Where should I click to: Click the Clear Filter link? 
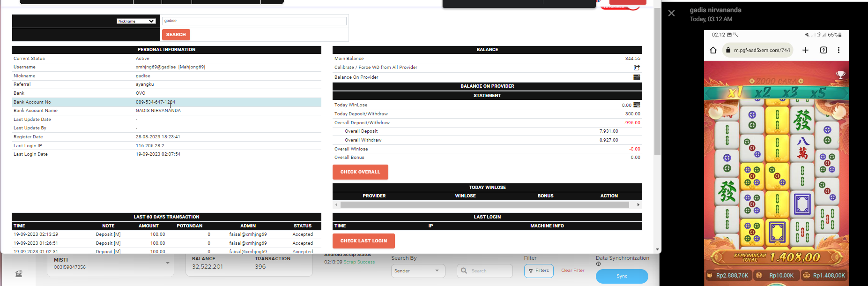pyautogui.click(x=572, y=271)
